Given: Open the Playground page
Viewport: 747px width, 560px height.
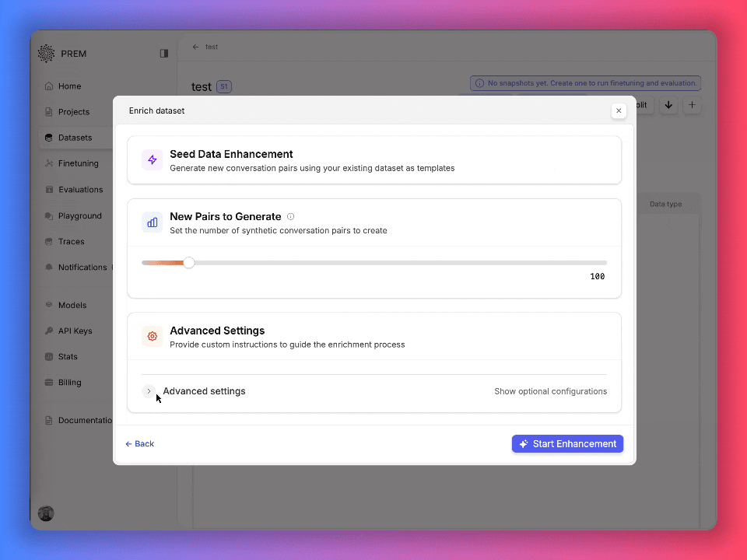Looking at the screenshot, I should tap(79, 215).
